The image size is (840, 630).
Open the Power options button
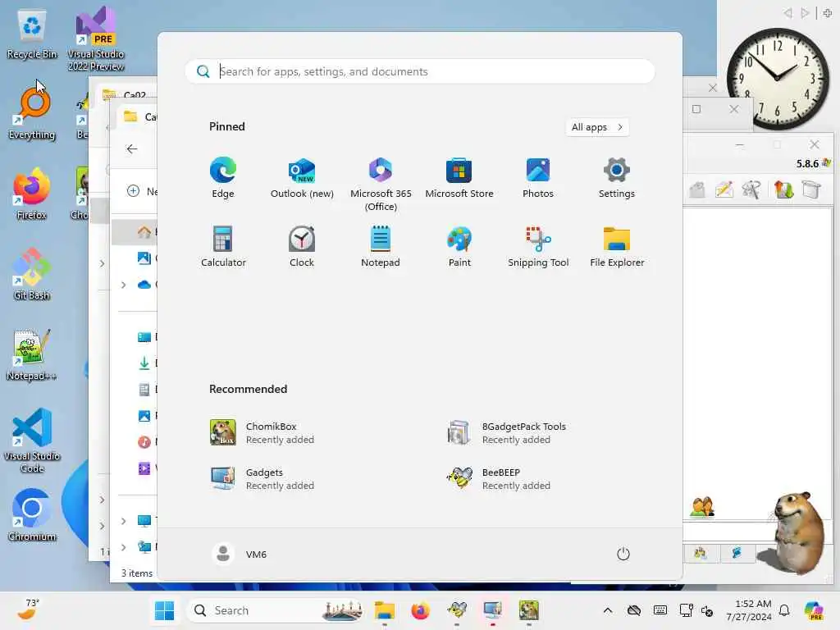coord(623,554)
